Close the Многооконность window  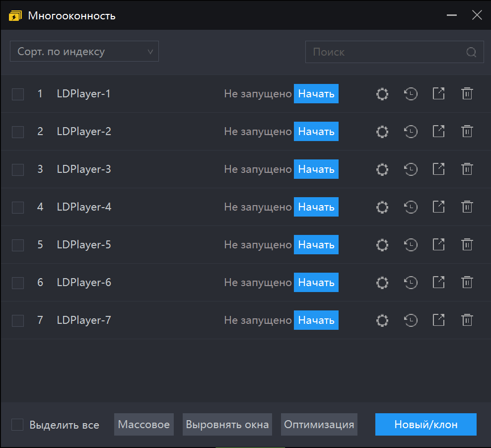click(x=477, y=15)
